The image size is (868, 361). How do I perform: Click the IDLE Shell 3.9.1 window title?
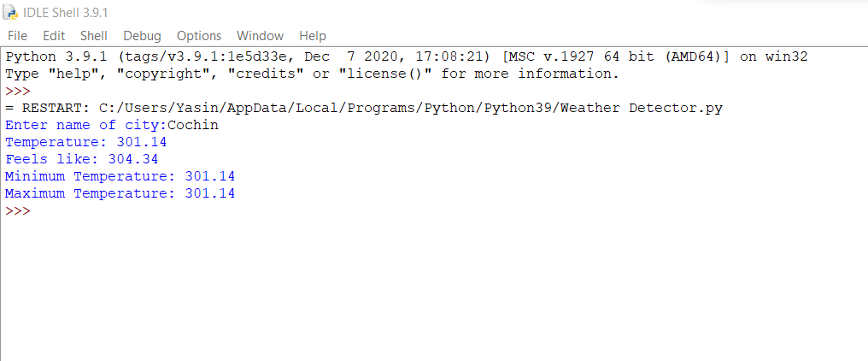pos(65,12)
